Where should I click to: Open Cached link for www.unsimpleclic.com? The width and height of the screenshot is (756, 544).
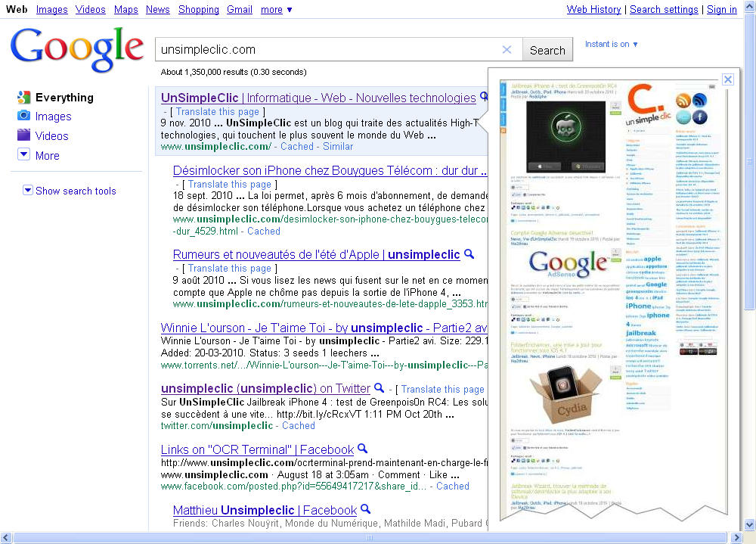[x=297, y=146]
